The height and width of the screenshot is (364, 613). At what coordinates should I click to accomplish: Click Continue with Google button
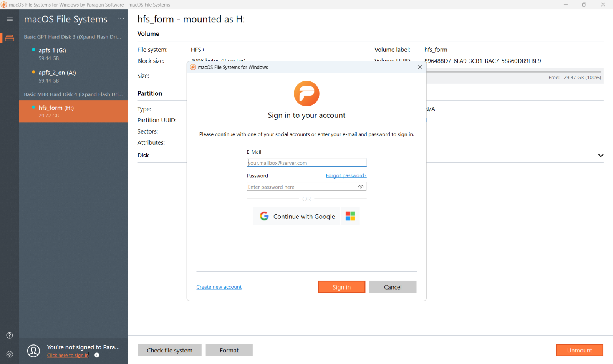[x=297, y=216]
